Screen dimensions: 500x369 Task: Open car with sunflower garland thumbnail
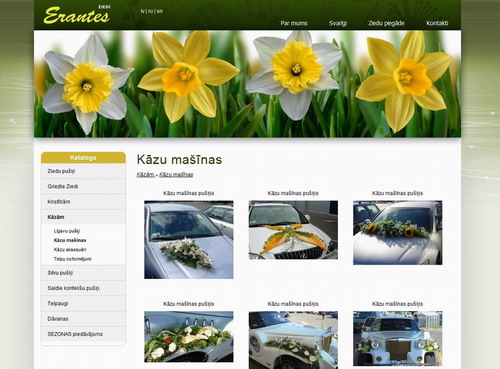point(398,233)
